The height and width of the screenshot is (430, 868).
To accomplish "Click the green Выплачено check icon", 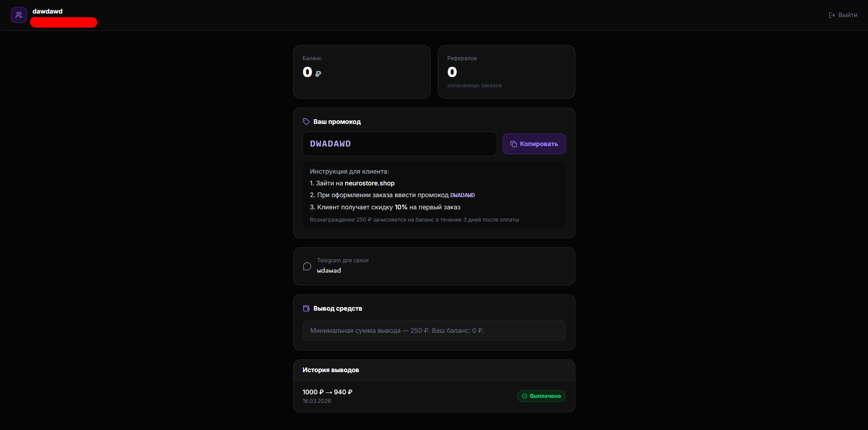I will pyautogui.click(x=525, y=396).
